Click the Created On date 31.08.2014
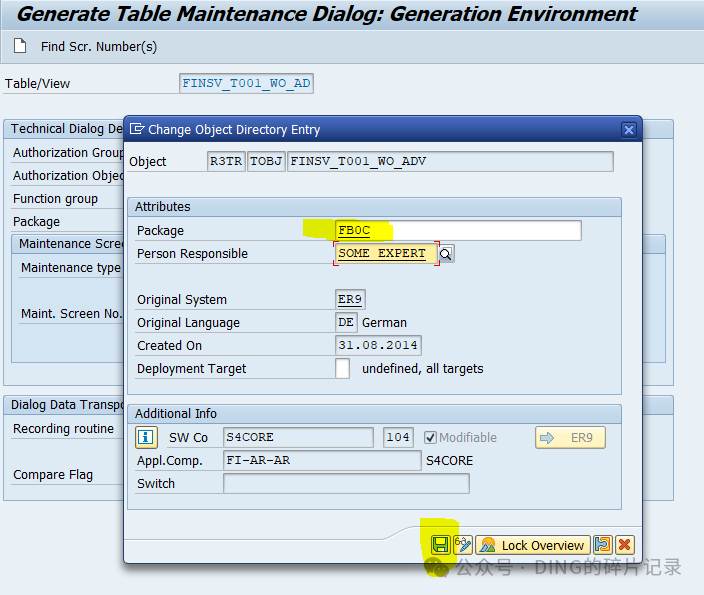Viewport: 704px width, 595px height. [x=378, y=345]
